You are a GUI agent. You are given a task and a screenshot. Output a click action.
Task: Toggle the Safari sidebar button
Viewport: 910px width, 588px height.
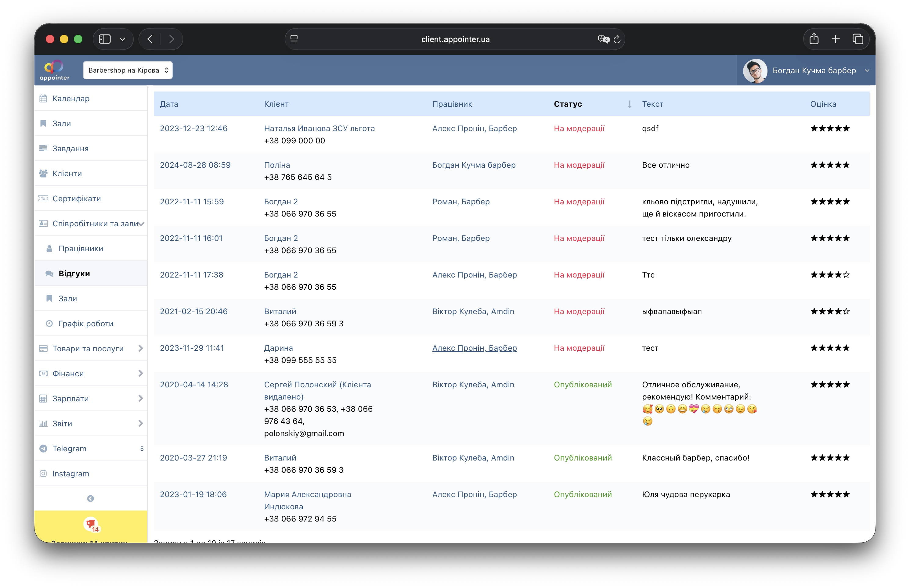click(x=105, y=39)
